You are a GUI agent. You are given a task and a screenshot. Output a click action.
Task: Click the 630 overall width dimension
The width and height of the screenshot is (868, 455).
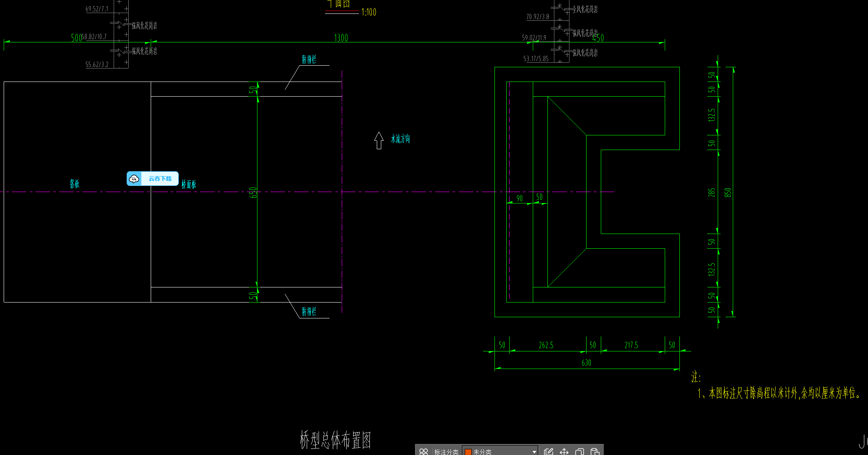click(586, 363)
